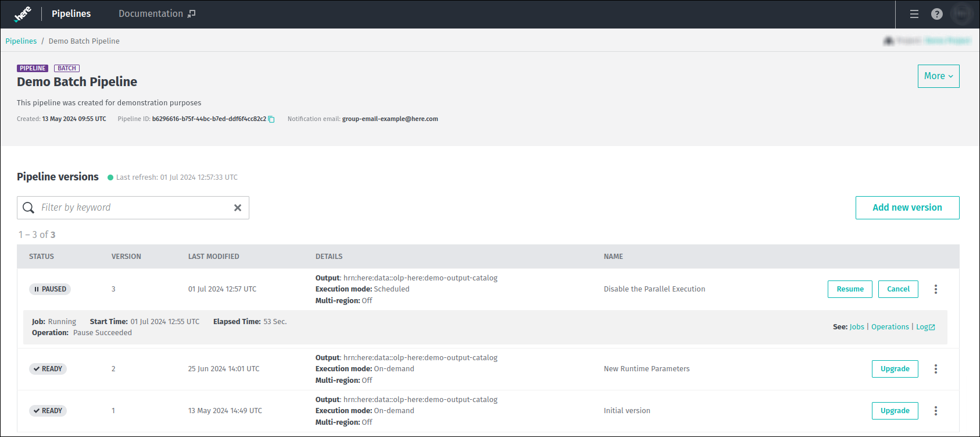Resume the paused version 3
The height and width of the screenshot is (437, 980).
(850, 289)
